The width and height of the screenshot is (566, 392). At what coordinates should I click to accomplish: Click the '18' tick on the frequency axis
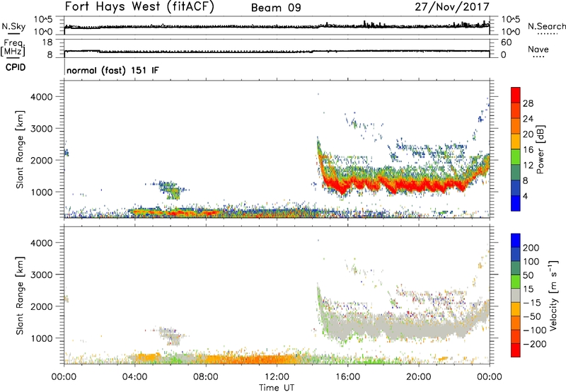coord(47,42)
